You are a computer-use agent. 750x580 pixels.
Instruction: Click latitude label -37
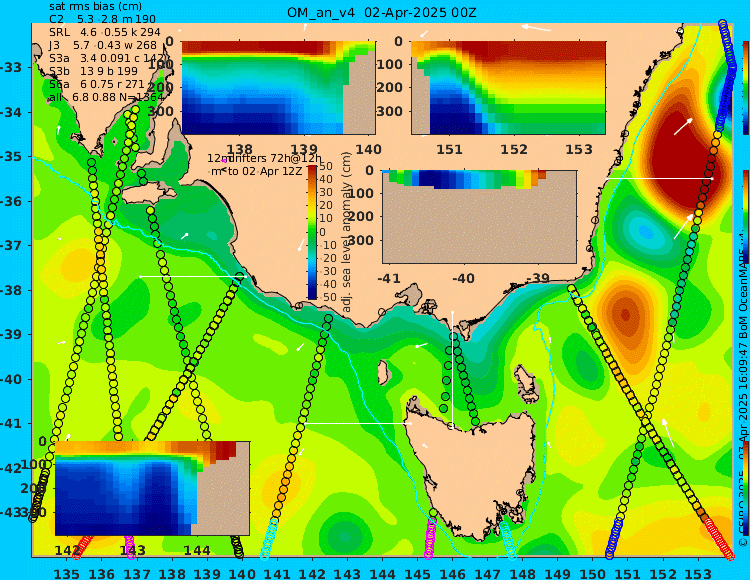(x=11, y=245)
